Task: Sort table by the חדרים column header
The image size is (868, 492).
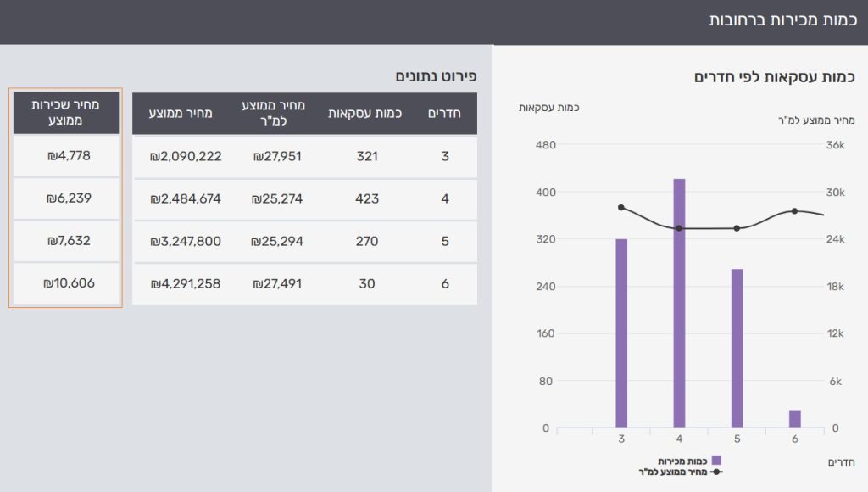Action: point(445,114)
